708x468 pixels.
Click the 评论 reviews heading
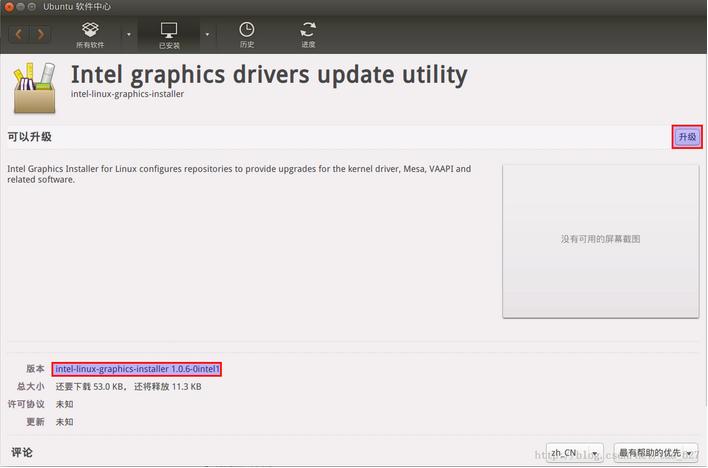pyautogui.click(x=22, y=452)
